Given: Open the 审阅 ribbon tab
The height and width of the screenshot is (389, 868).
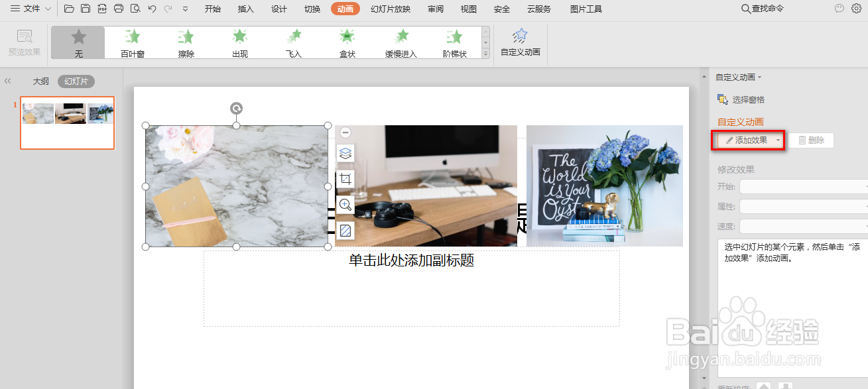Looking at the screenshot, I should pyautogui.click(x=436, y=9).
